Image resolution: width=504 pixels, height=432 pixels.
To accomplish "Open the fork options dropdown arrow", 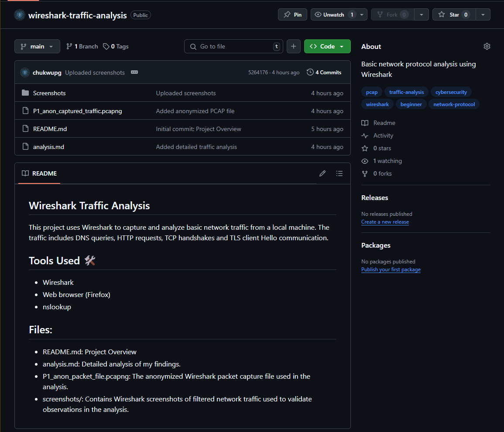I will (421, 15).
